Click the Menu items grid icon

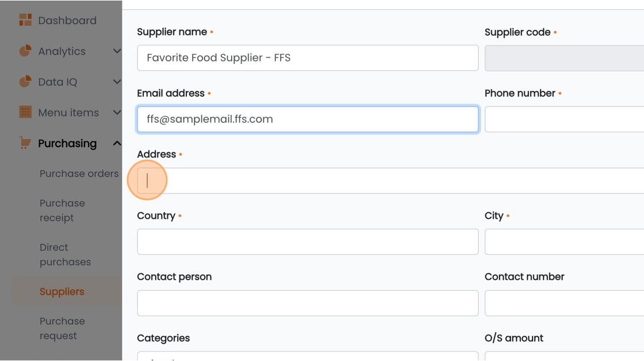coord(25,112)
